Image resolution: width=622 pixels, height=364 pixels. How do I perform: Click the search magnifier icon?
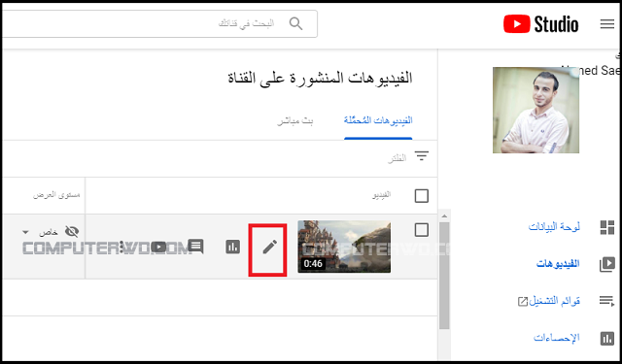[295, 23]
